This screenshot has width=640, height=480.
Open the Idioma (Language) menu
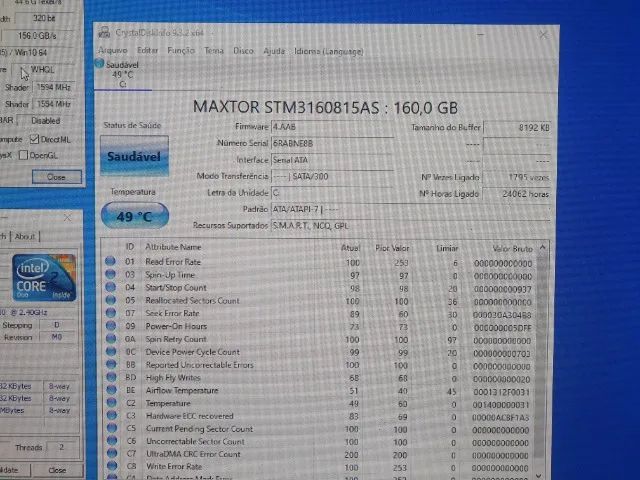click(x=329, y=51)
